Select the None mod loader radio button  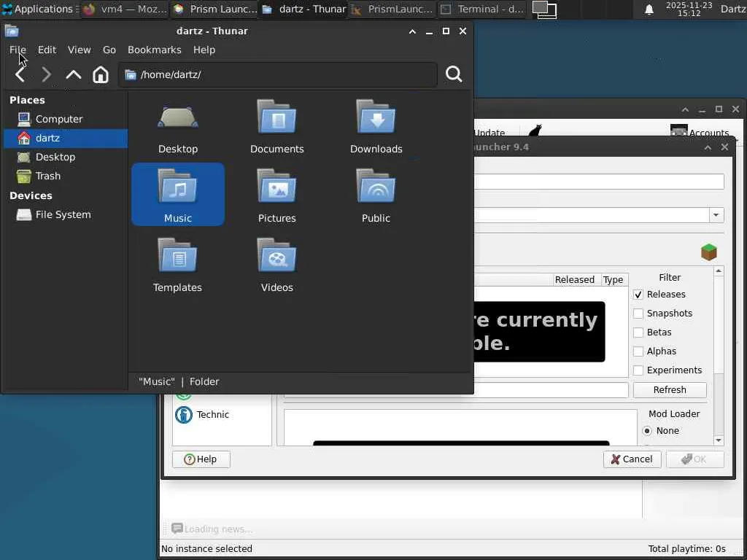point(647,431)
